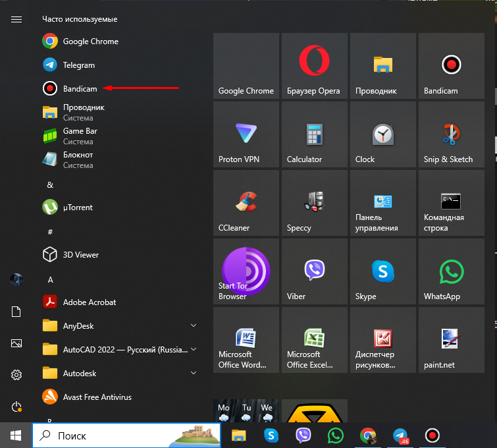Launch the paint.net tile
Screen dimensions: 497x448
(x=452, y=340)
